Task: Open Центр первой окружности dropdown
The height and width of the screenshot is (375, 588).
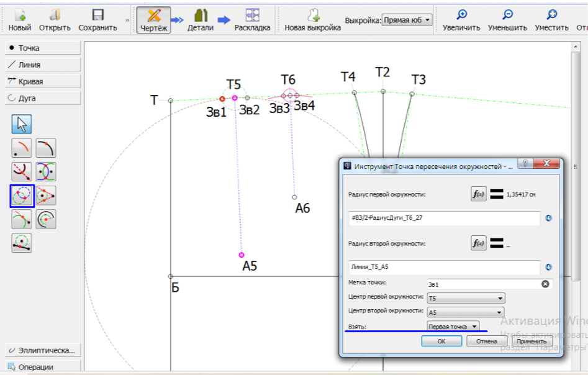Action: [466, 298]
